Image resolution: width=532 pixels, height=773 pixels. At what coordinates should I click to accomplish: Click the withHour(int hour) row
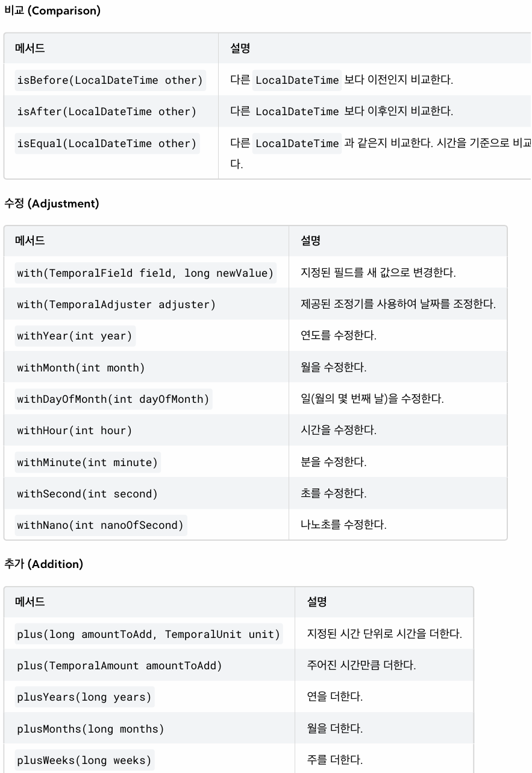click(x=255, y=431)
